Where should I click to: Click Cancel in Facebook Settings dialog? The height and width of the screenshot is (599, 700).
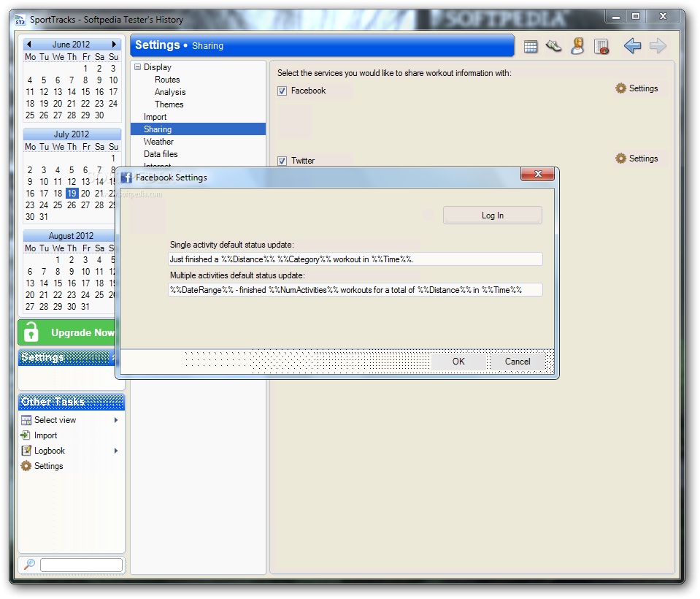coord(518,362)
